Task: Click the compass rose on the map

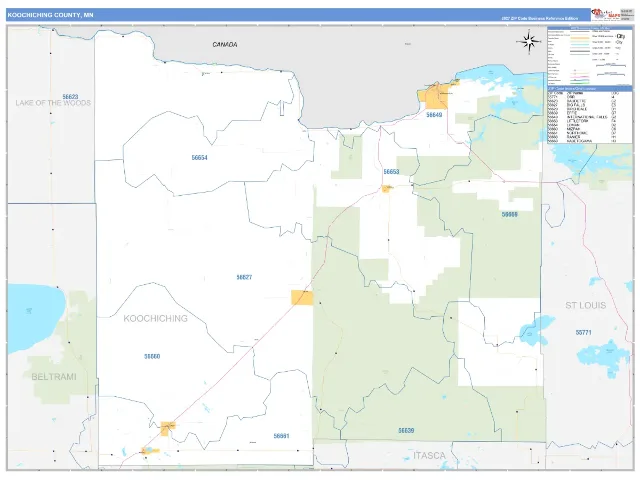Action: (x=529, y=42)
